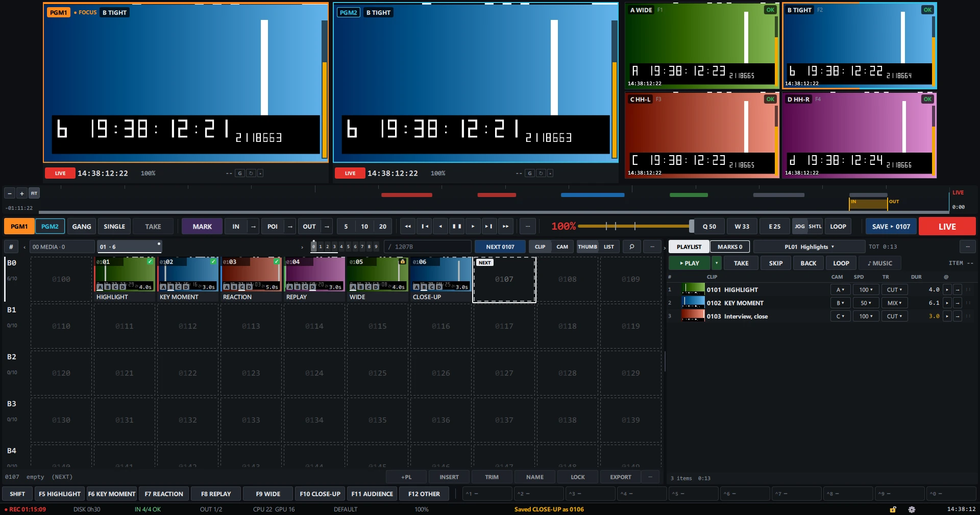Click the forward play transport button
Viewport: 980px width, 515px height.
pyautogui.click(x=473, y=227)
